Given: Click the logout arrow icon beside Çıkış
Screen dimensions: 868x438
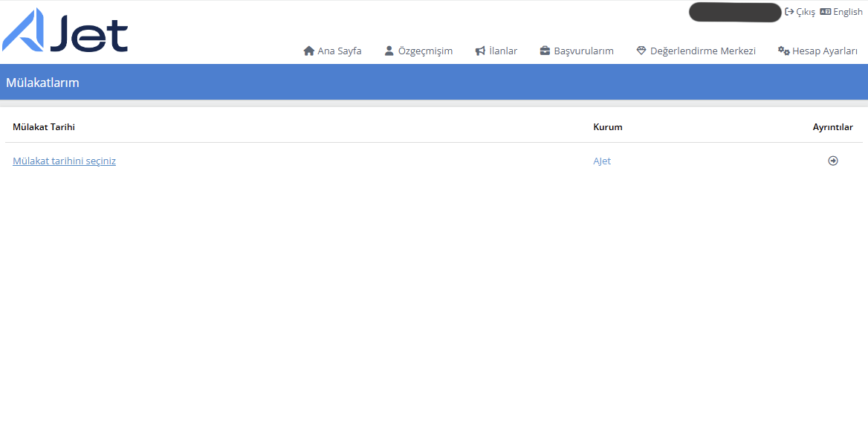Looking at the screenshot, I should tap(789, 12).
